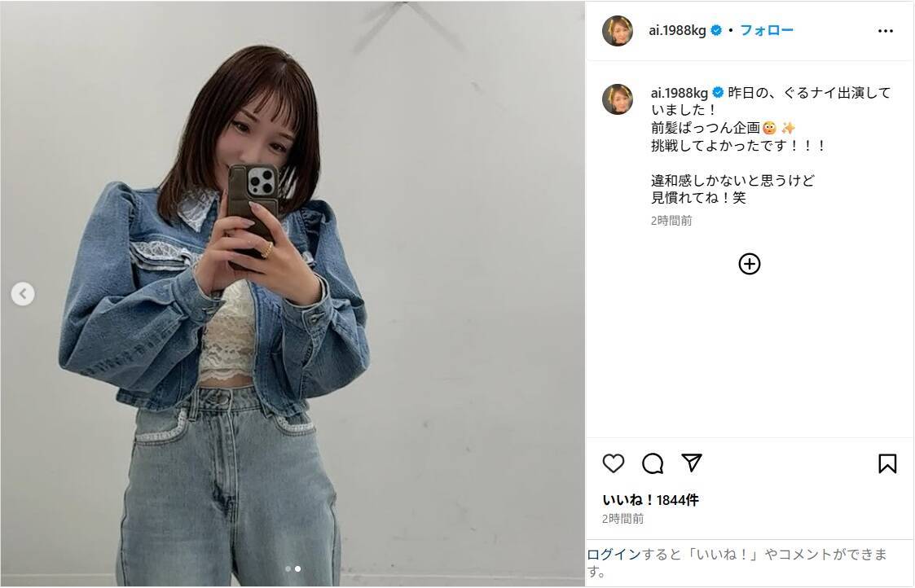View the いいね！1844件 likes count
Screen dimensions: 915x588
(x=651, y=500)
